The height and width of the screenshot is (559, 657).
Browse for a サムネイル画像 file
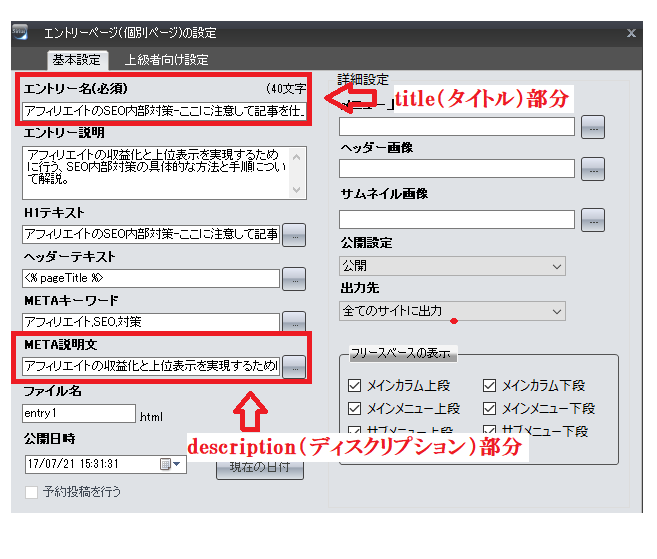point(593,220)
